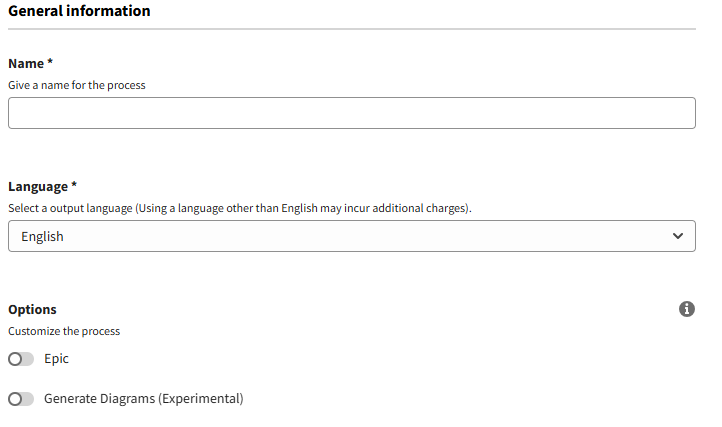Enable the Generate Diagrams (Experimental) switch
This screenshot has height=427, width=722.
[x=21, y=399]
